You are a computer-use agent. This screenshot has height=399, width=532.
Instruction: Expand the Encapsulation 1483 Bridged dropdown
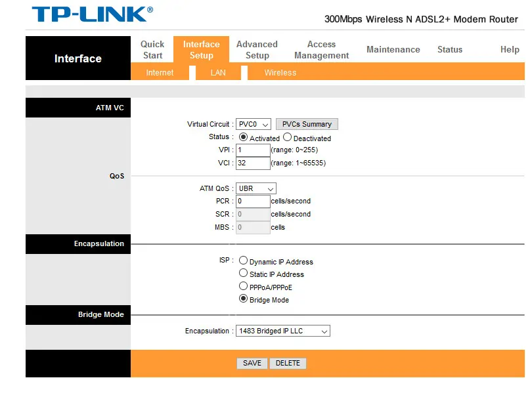tap(283, 331)
